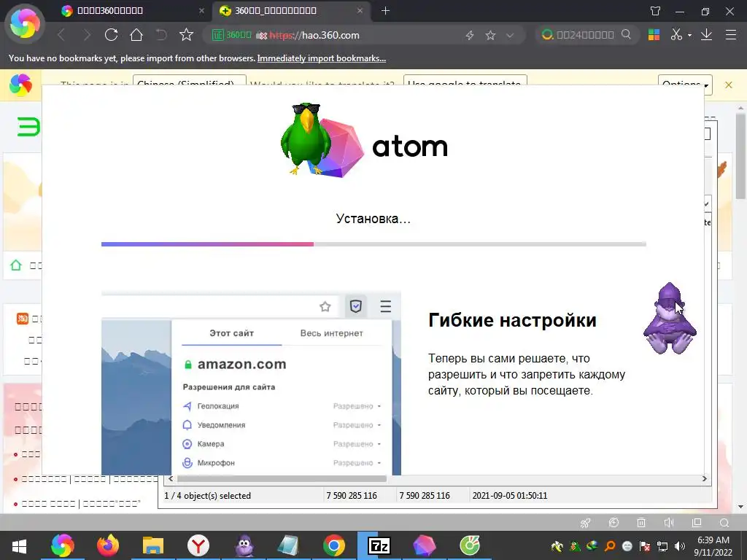Click the rocket accelerator icon in status bar

point(586,523)
